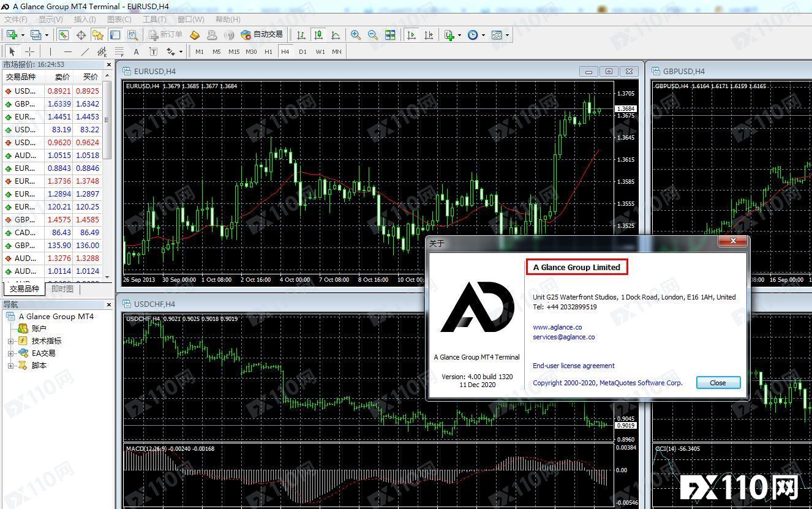Select the text label tool
The width and height of the screenshot is (812, 509).
click(153, 51)
